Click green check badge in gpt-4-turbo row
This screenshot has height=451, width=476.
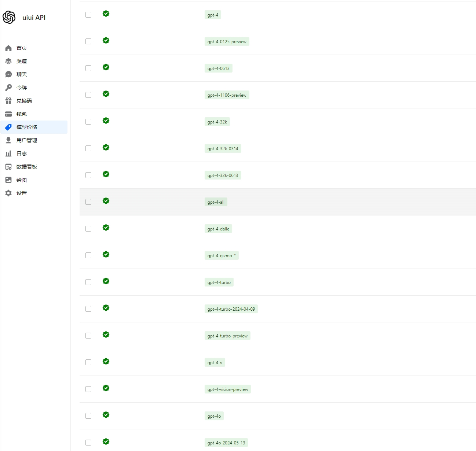106,281
